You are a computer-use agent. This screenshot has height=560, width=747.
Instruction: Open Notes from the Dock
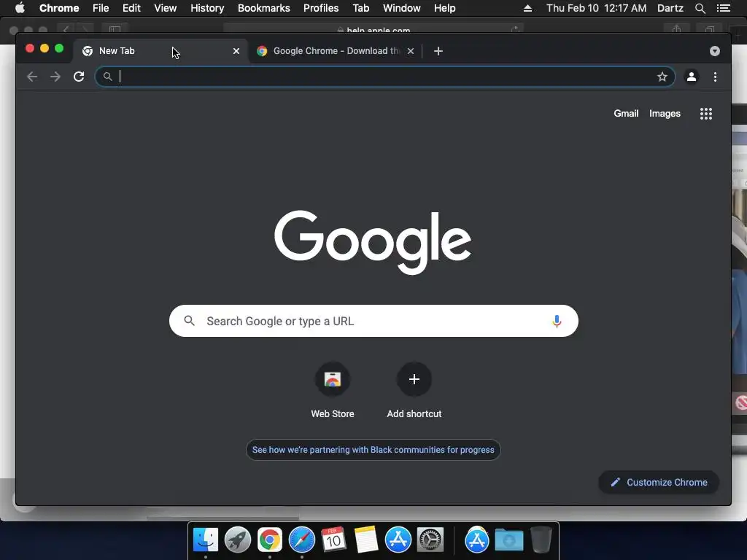(x=366, y=540)
